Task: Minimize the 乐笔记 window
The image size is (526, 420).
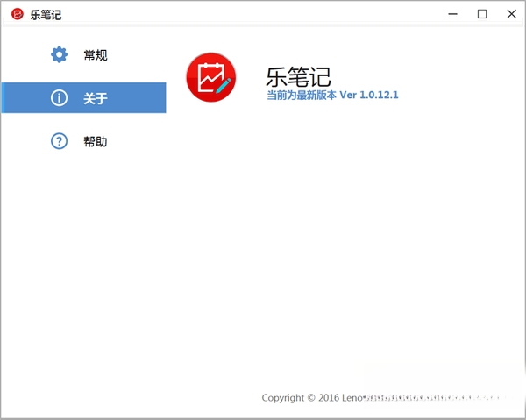Action: coord(453,14)
